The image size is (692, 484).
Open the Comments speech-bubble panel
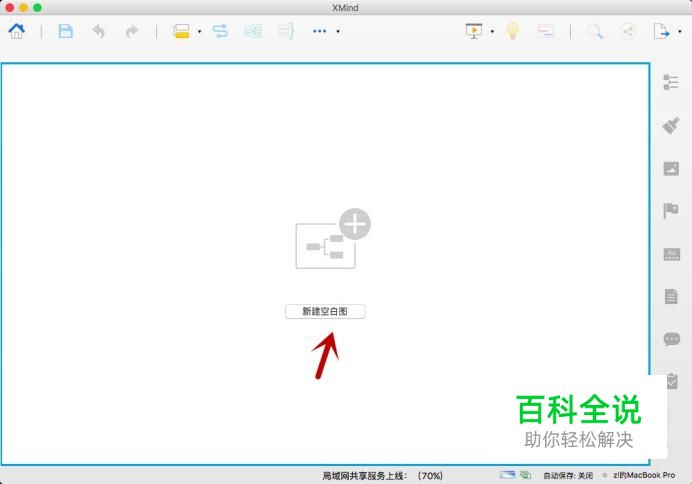[672, 339]
